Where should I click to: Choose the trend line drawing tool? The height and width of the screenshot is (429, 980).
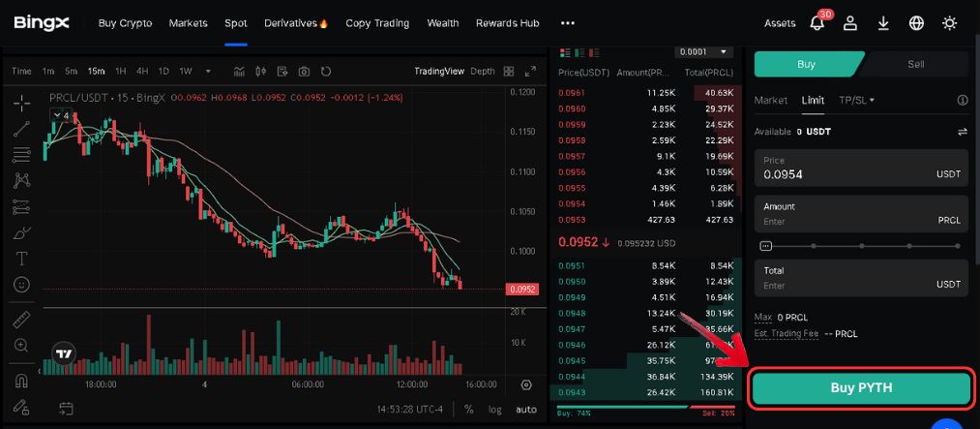point(22,129)
